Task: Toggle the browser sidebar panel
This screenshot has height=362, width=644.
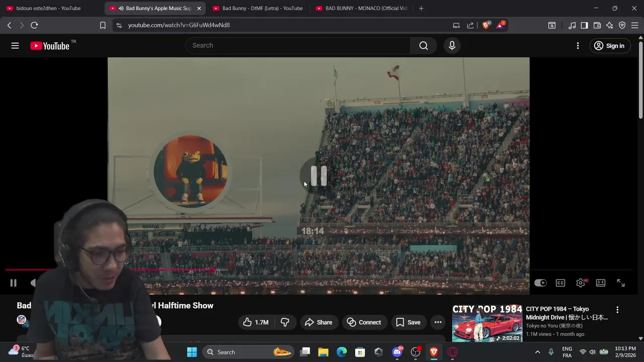Action: [584, 25]
